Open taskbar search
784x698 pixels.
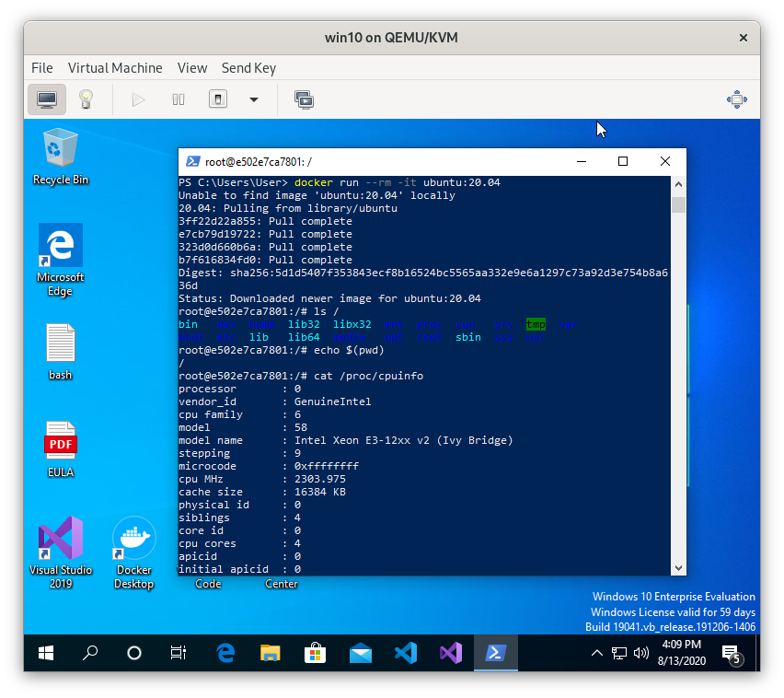[90, 653]
